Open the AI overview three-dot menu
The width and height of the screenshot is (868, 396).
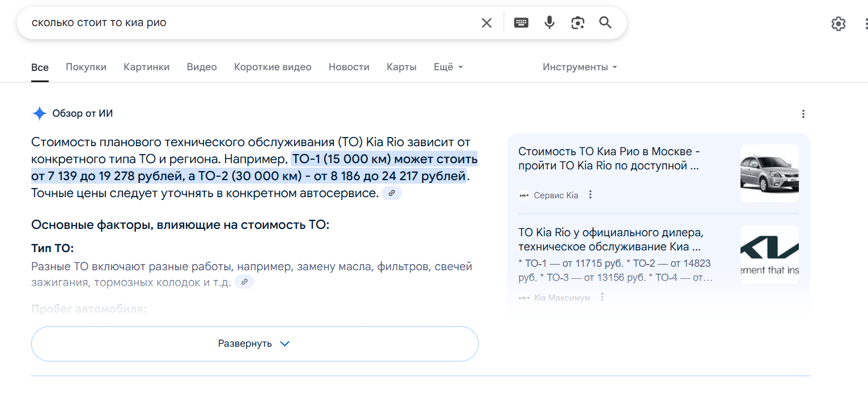[803, 114]
